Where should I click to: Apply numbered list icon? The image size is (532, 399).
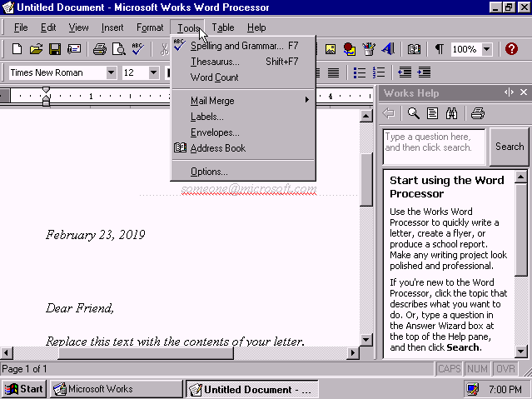(379, 72)
